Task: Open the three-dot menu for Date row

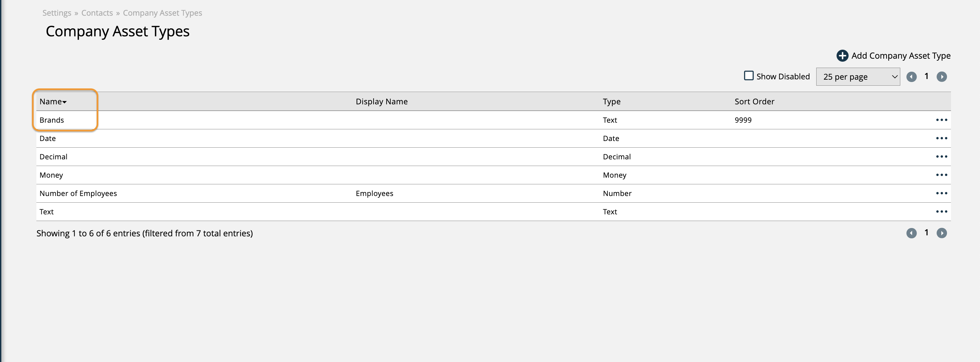Action: (941, 138)
